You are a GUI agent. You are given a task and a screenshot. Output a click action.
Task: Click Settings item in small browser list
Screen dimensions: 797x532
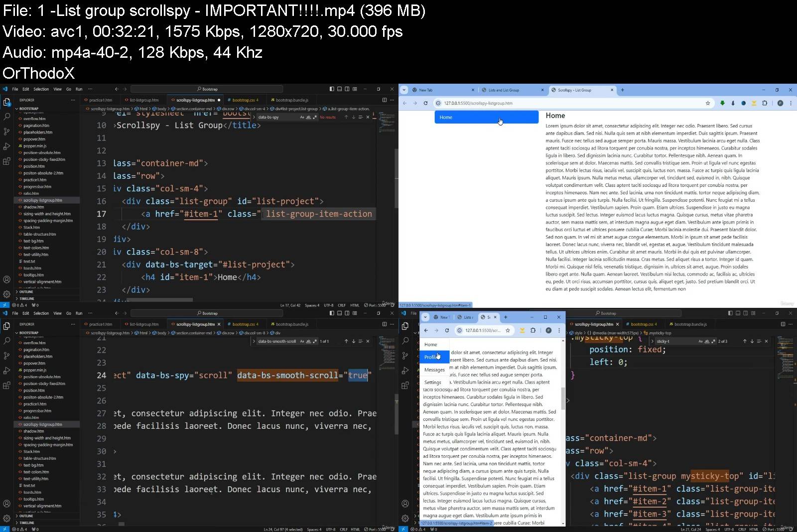pyautogui.click(x=434, y=382)
